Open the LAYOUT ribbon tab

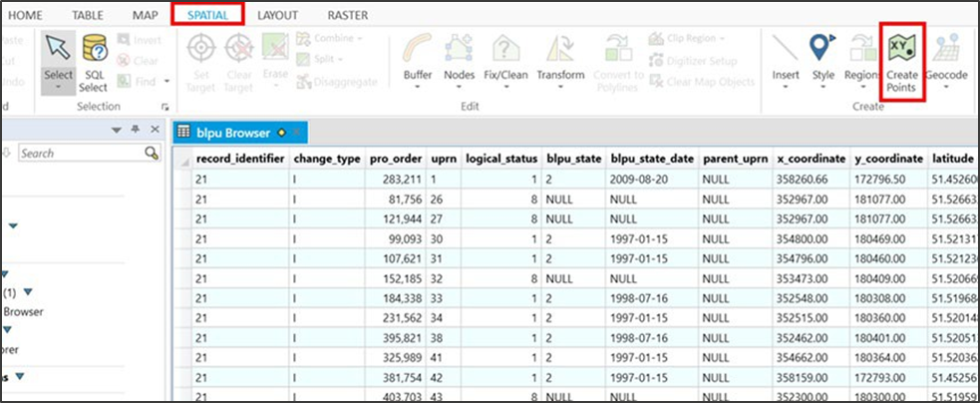pos(277,15)
